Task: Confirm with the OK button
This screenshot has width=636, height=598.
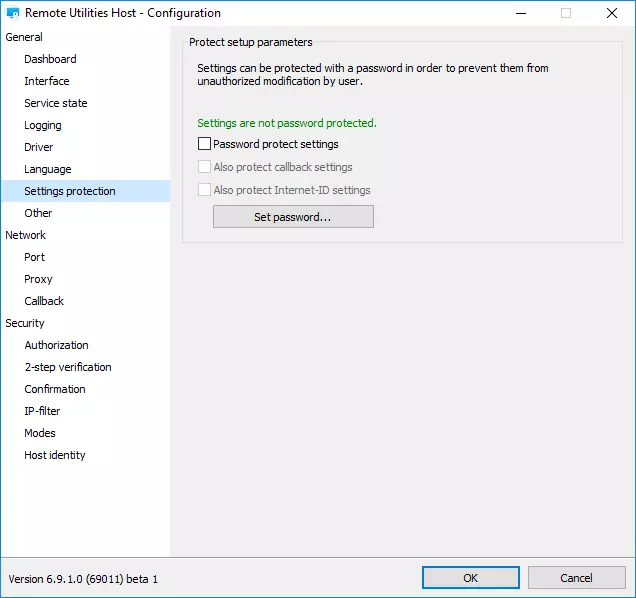Action: 471,577
